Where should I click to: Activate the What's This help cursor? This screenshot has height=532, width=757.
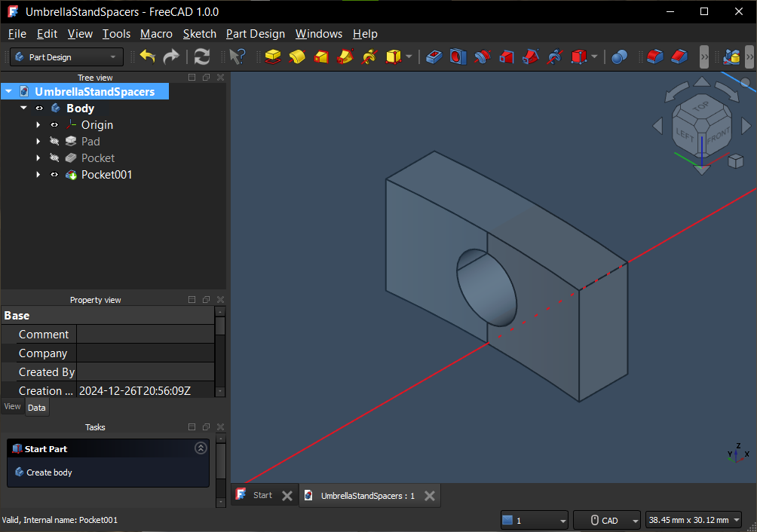point(237,57)
